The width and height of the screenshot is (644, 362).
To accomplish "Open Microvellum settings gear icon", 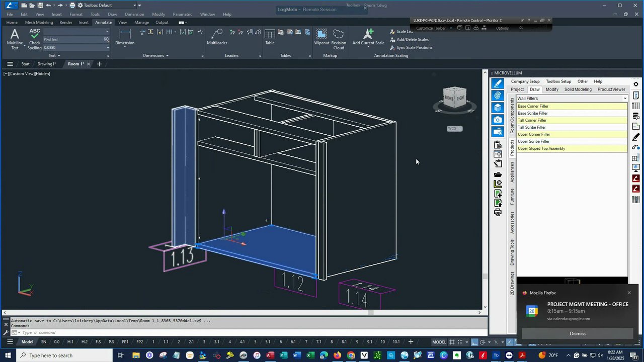I will click(636, 84).
